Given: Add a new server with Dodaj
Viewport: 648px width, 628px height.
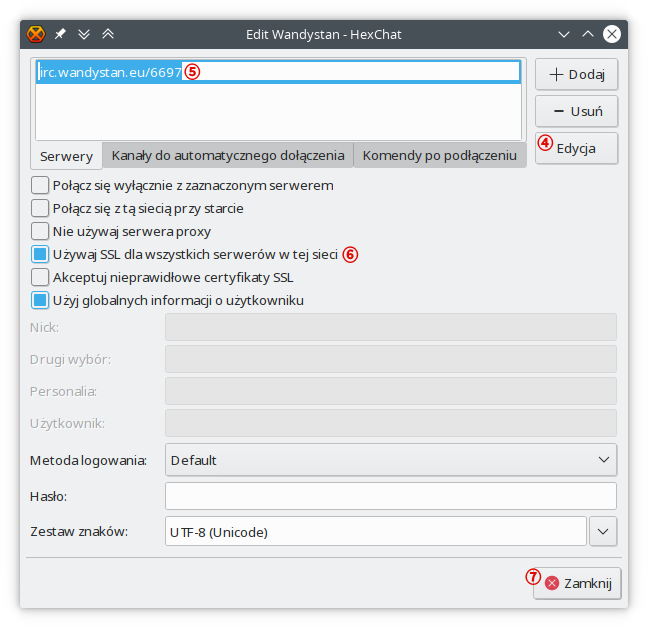Looking at the screenshot, I should [x=577, y=74].
